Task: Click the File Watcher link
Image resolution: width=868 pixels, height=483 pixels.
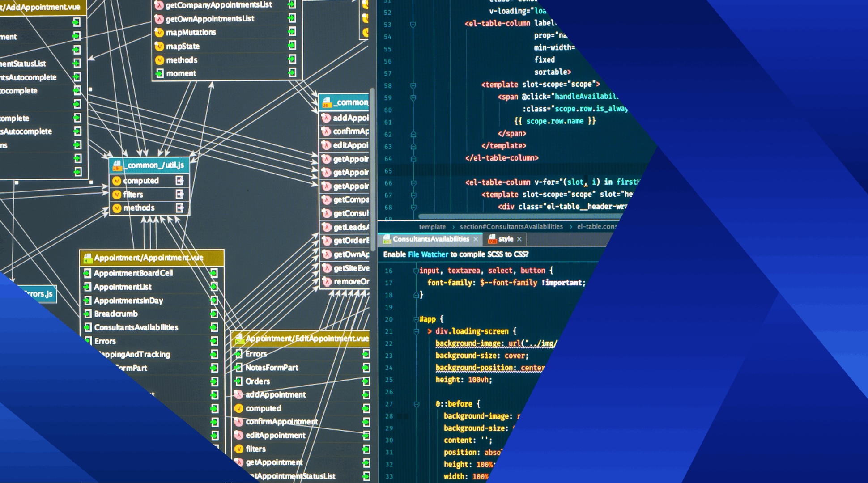Action: click(x=428, y=254)
